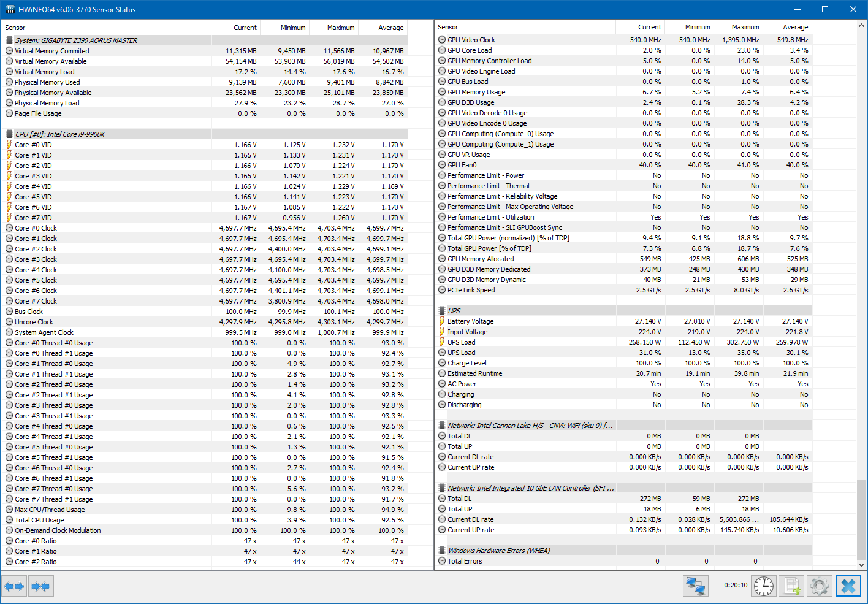Select the Estimated Runtime row under UPS
The height and width of the screenshot is (604, 868).
coord(624,373)
